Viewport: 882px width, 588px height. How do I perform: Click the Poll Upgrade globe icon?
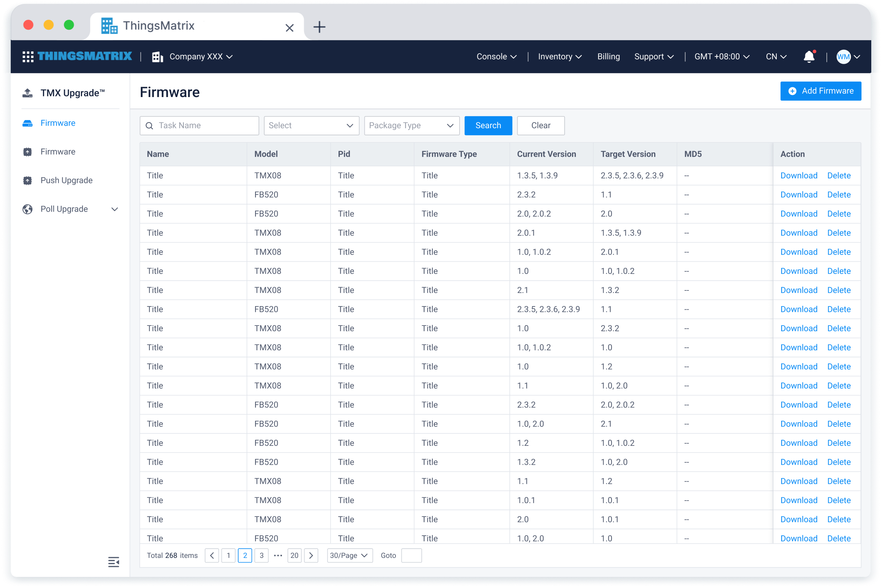tap(27, 209)
